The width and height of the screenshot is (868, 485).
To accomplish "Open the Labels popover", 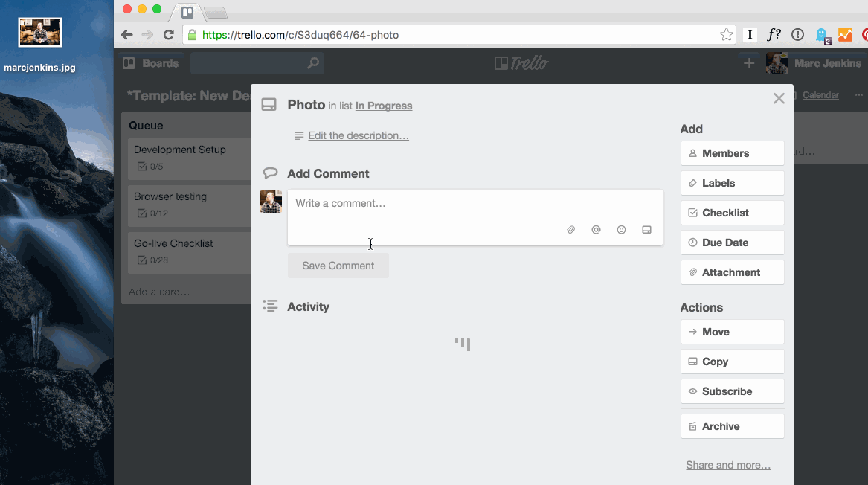I will [x=732, y=183].
